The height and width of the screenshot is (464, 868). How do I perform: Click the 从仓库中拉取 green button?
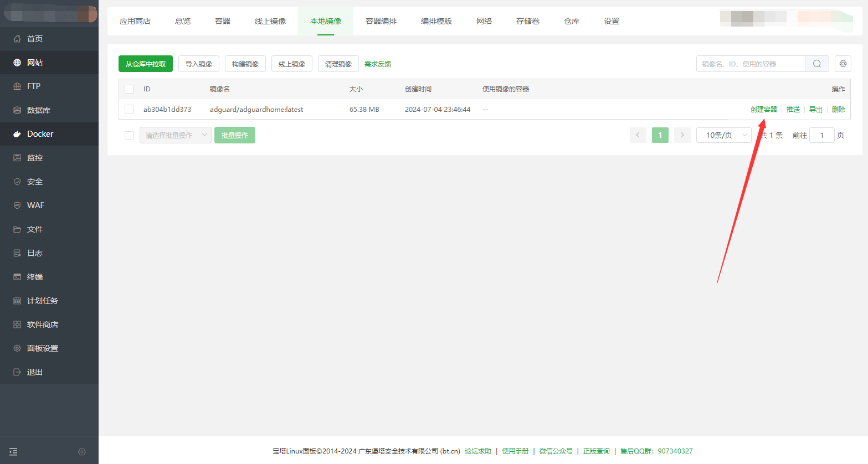coord(146,64)
